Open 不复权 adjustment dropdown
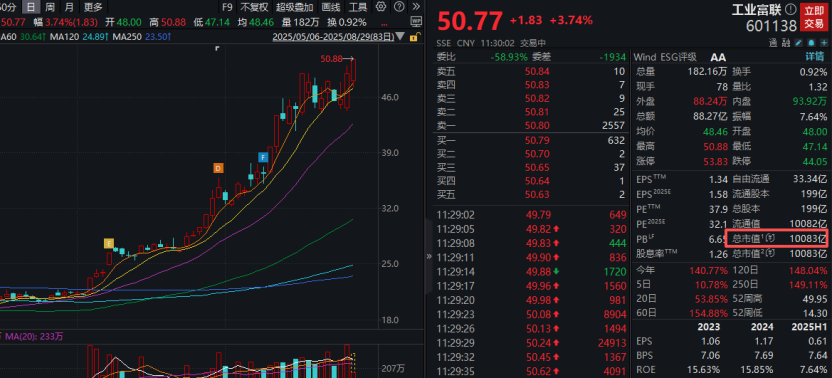The width and height of the screenshot is (832, 378). pyautogui.click(x=254, y=7)
